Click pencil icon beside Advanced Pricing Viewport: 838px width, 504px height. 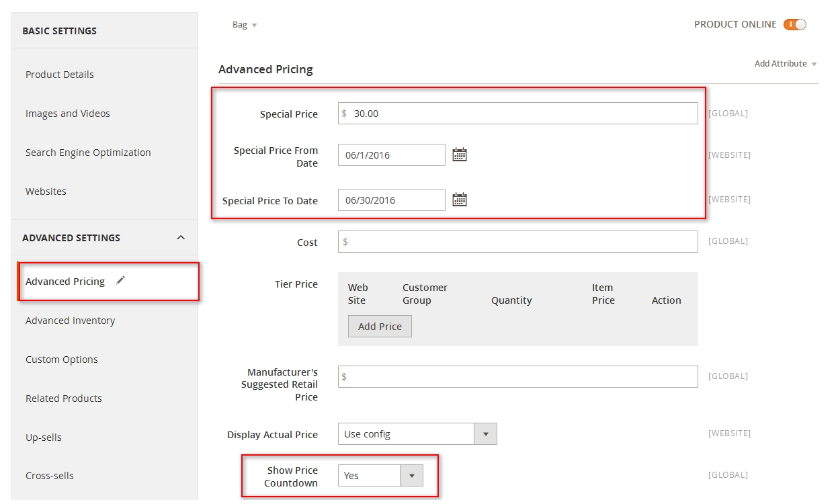120,281
